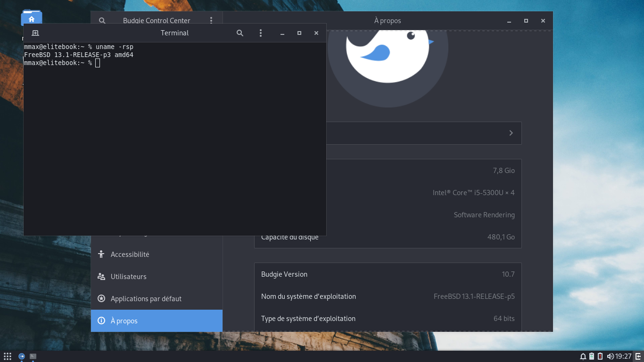Select the Software Rendering graphics value

point(484,215)
